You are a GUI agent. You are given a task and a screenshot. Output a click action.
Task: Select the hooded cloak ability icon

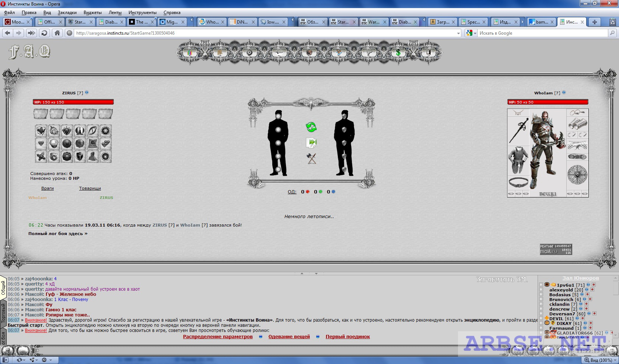pos(92,157)
